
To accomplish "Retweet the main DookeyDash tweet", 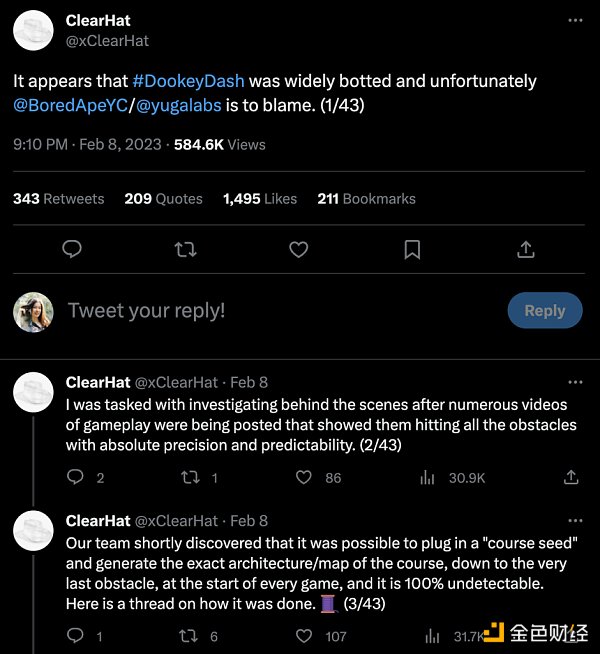I will click(x=185, y=249).
